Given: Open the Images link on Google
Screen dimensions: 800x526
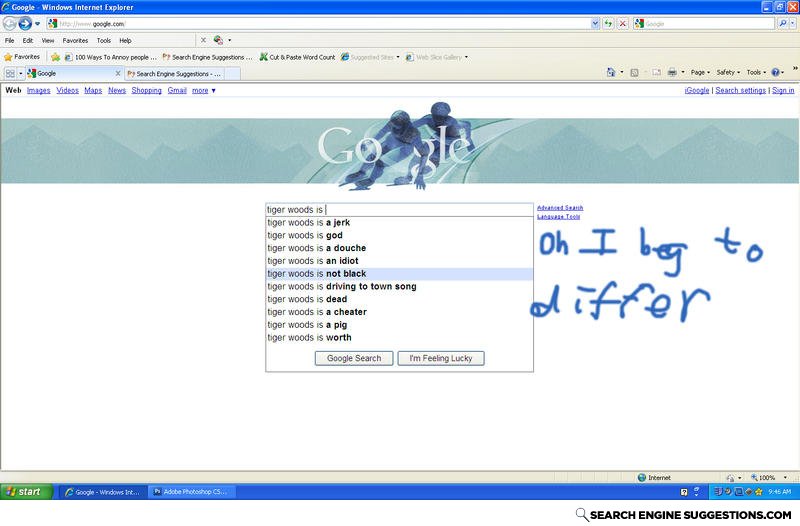Looking at the screenshot, I should 38,90.
